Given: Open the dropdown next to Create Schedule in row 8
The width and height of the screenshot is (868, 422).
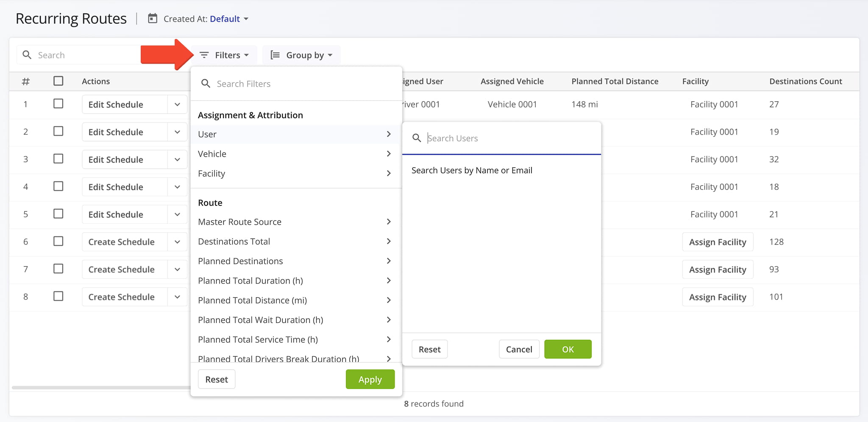Looking at the screenshot, I should (178, 297).
